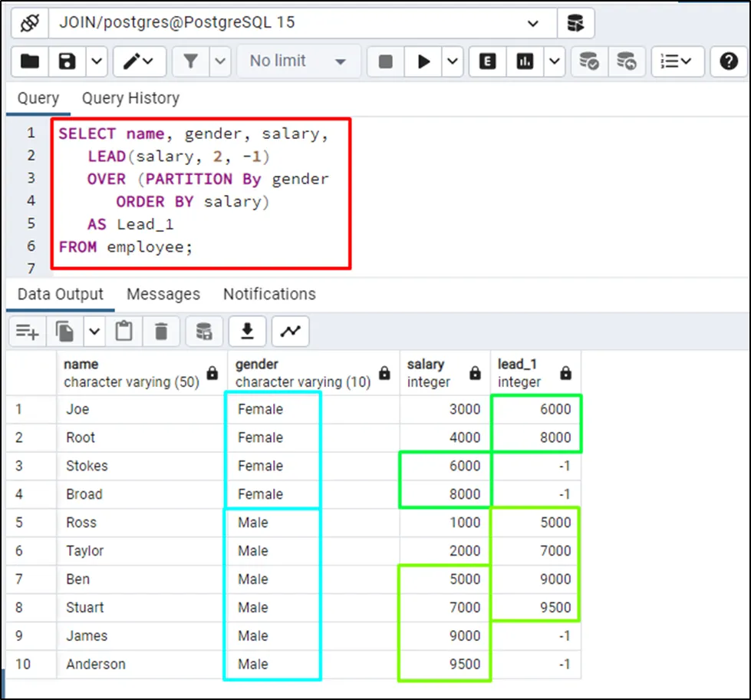Switch to the Query History tab
751x700 pixels.
(130, 98)
